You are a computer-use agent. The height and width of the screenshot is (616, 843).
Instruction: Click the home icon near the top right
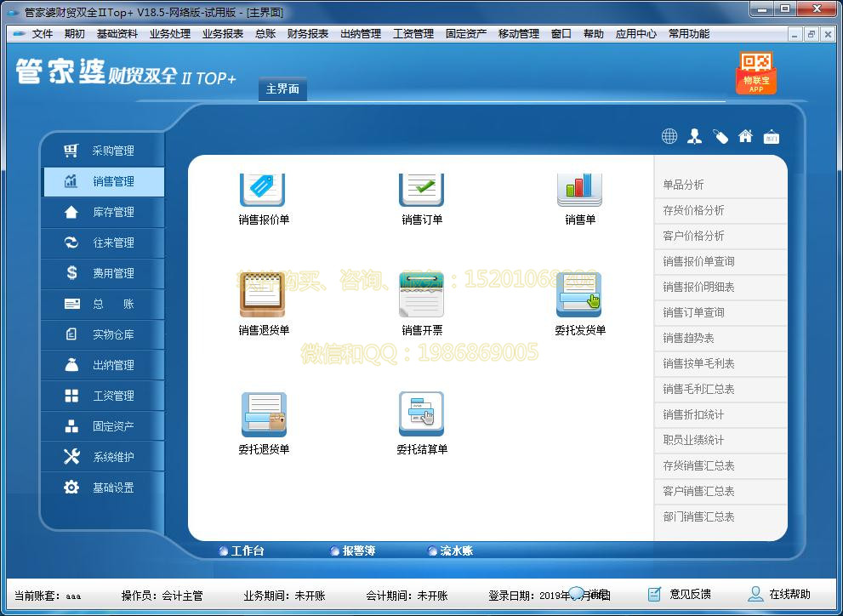(745, 135)
